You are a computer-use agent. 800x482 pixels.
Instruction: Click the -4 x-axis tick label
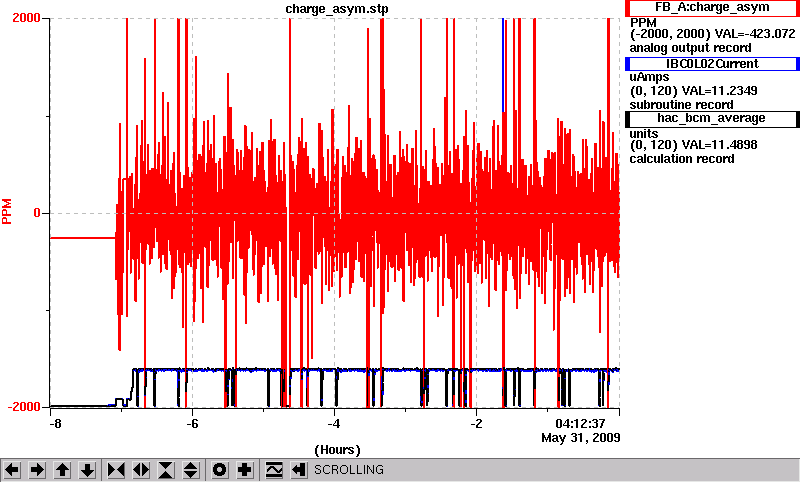pyautogui.click(x=334, y=424)
